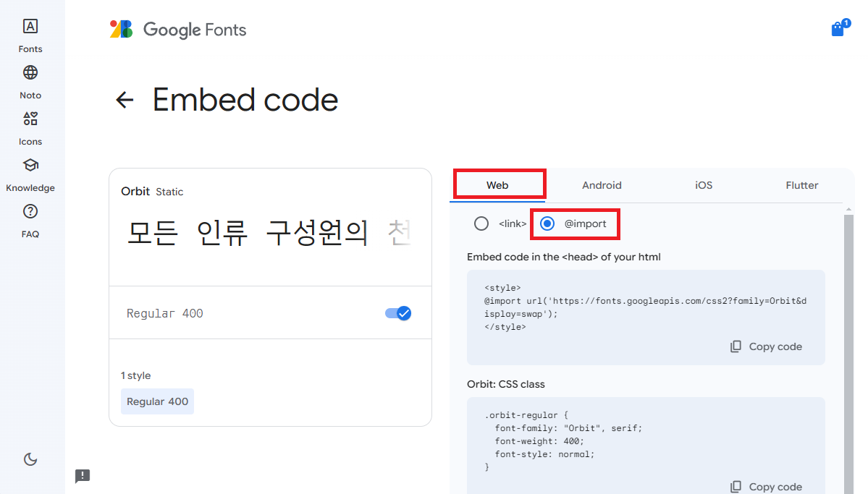This screenshot has width=868, height=494.
Task: Go back using the left arrow
Action: [125, 100]
